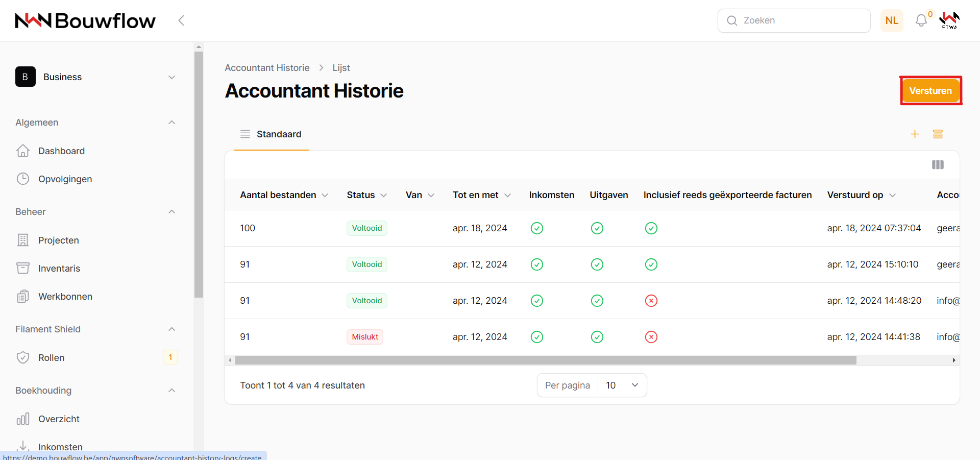Collapse the Filament Shield section
The width and height of the screenshot is (980, 460).
(x=171, y=329)
